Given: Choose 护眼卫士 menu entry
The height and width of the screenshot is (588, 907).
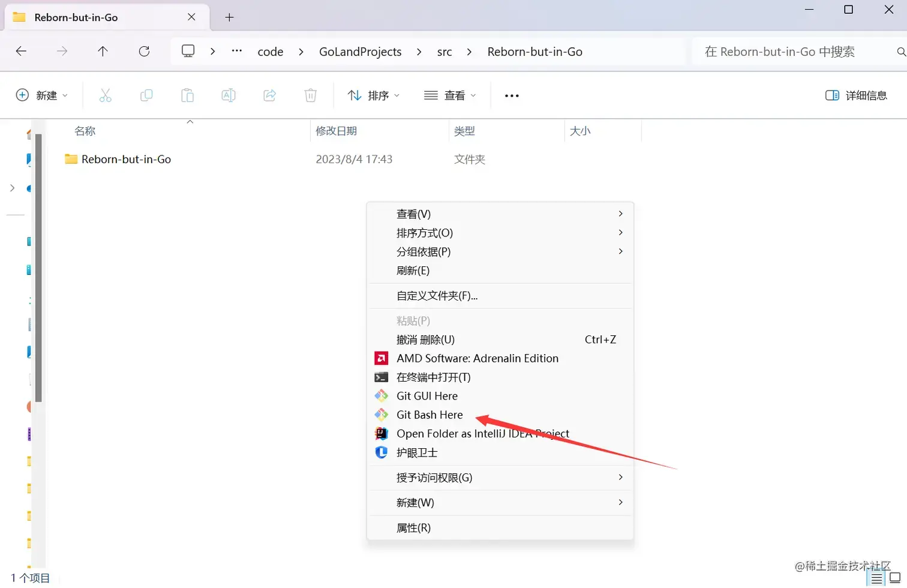Looking at the screenshot, I should pyautogui.click(x=500, y=452).
